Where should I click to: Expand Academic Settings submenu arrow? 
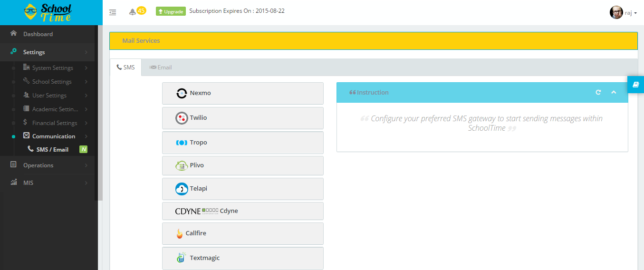tap(86, 109)
